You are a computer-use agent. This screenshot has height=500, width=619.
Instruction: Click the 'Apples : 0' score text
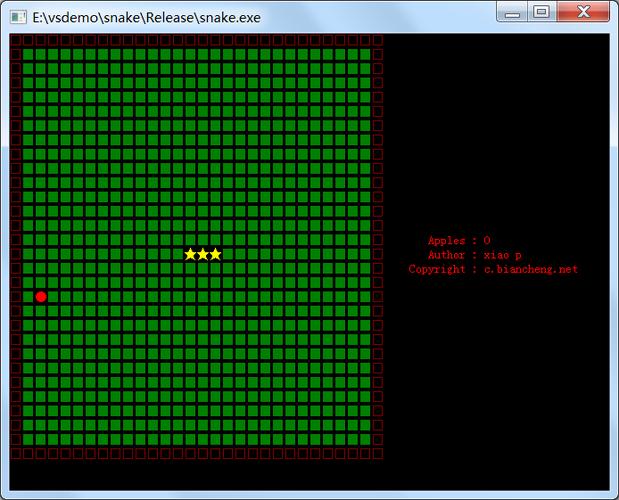pyautogui.click(x=458, y=241)
